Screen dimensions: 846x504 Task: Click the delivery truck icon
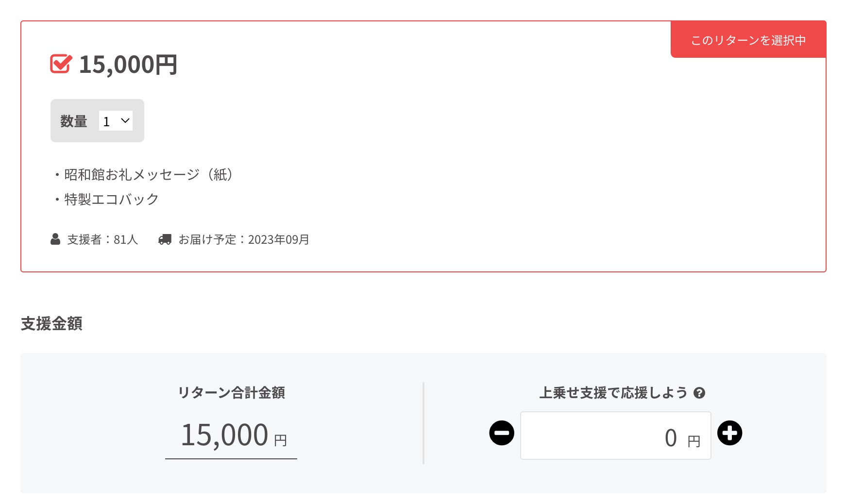(x=165, y=239)
